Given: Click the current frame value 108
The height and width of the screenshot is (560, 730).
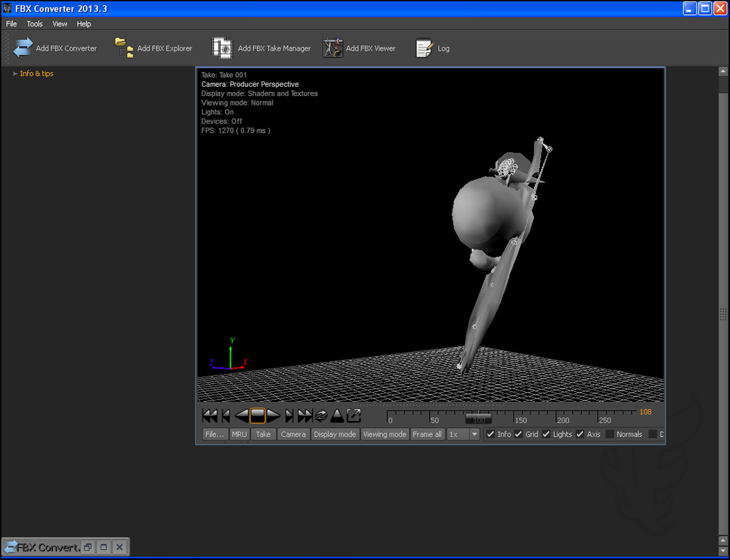Looking at the screenshot, I should [645, 412].
